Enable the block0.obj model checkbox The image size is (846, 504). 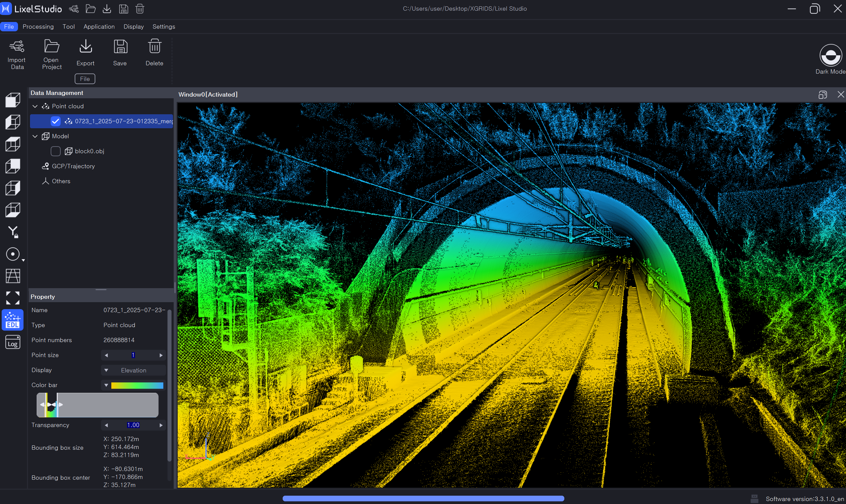click(55, 151)
